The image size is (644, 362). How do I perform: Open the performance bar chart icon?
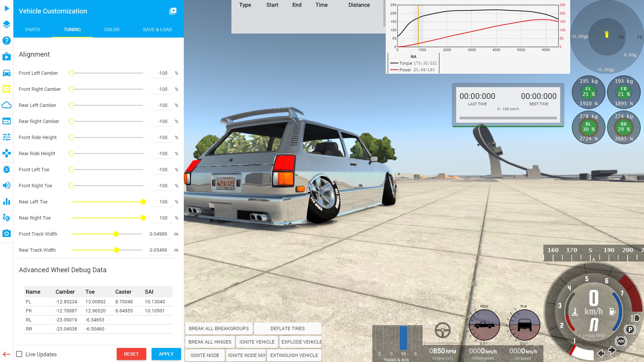(7, 201)
